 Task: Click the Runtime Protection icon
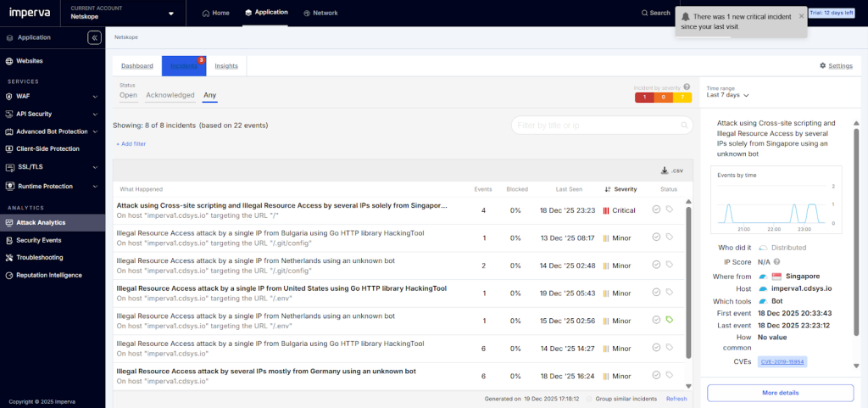tap(9, 186)
